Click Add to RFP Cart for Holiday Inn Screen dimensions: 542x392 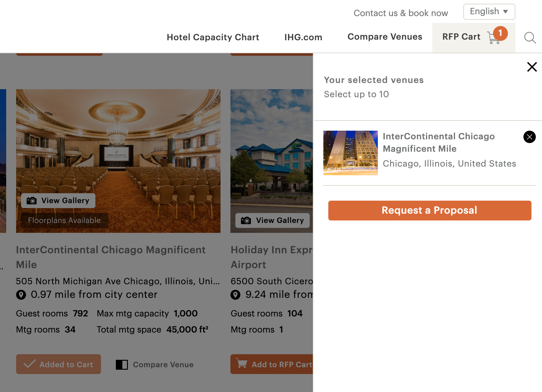click(272, 364)
